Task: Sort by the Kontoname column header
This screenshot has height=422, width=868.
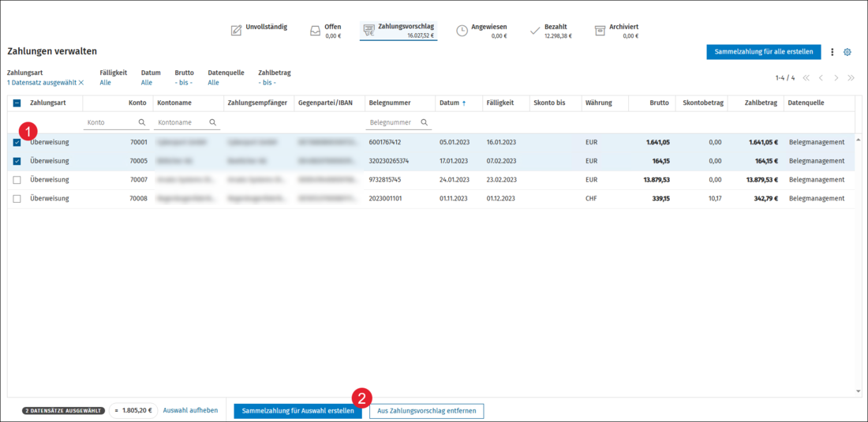Action: point(174,103)
